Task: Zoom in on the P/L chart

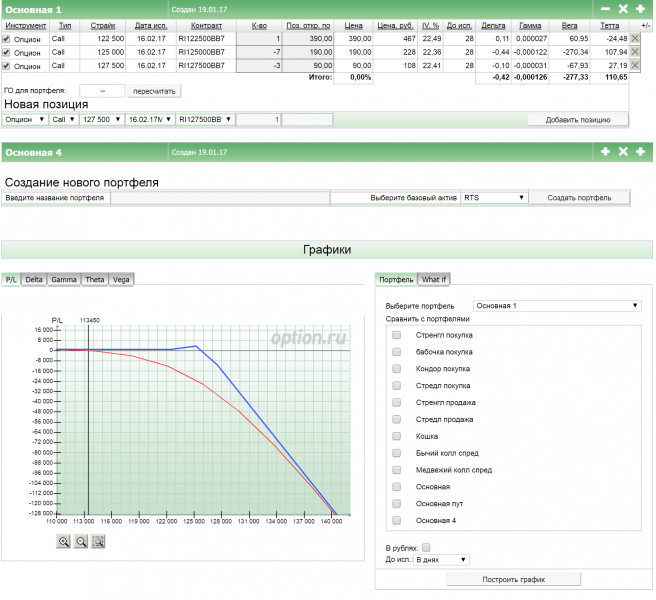Action: click(63, 541)
